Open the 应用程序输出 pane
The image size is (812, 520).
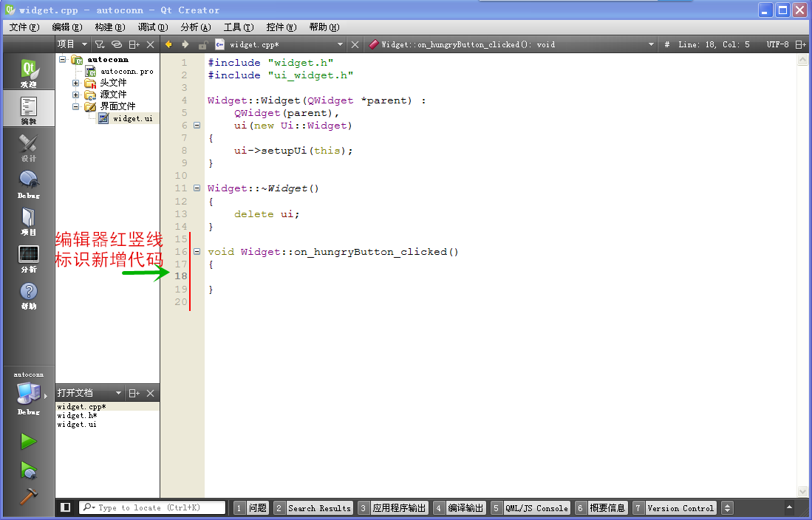pos(393,508)
